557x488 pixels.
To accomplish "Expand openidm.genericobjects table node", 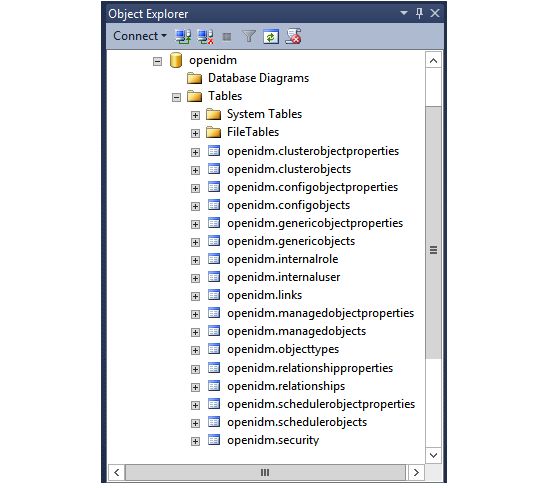I will pyautogui.click(x=195, y=242).
